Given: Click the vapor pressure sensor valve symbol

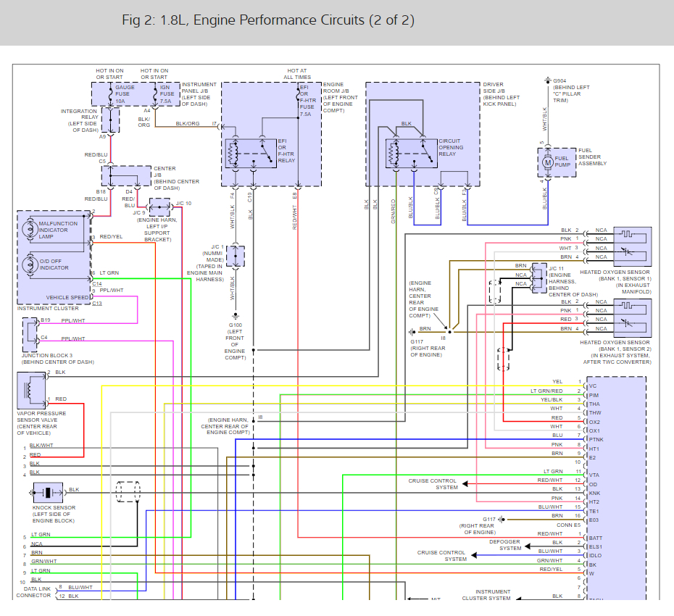Looking at the screenshot, I should pos(31,391).
